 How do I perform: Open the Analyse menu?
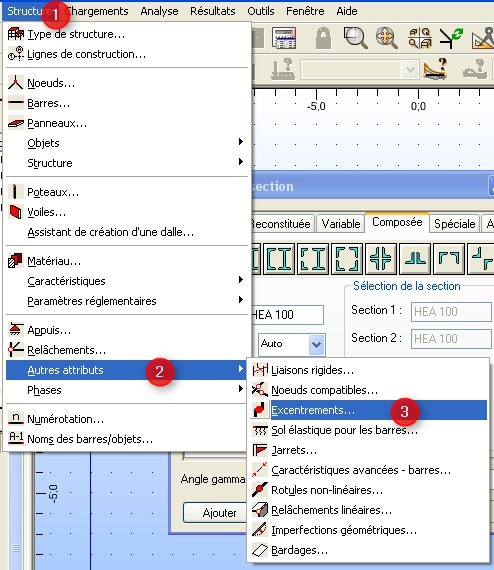[x=159, y=11]
